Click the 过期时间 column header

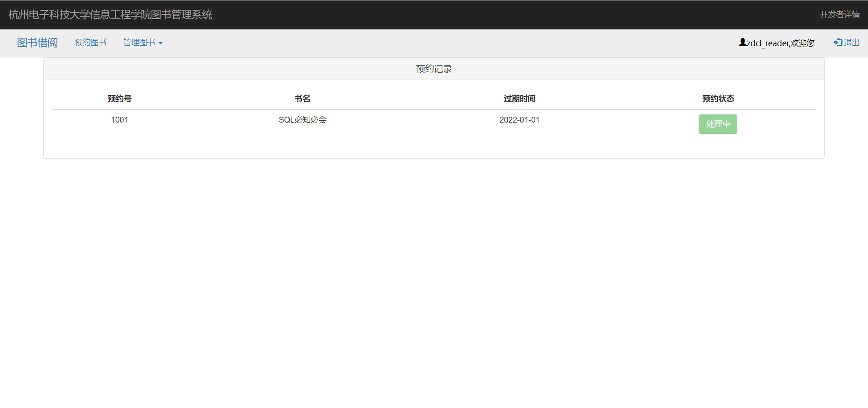tap(519, 99)
